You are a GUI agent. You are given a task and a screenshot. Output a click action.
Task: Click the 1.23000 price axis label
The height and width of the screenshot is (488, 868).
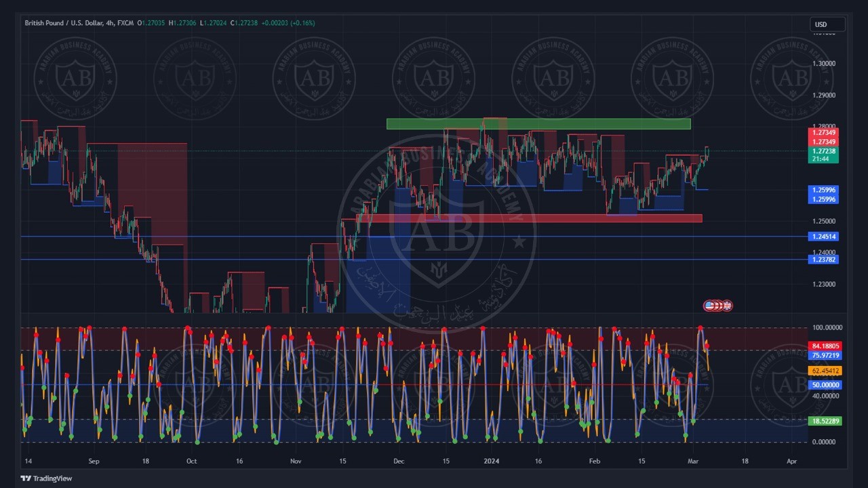824,285
